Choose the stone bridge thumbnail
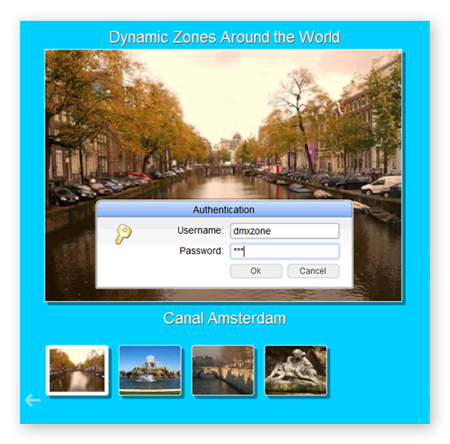Viewport: 450px width, 444px height. 223,370
